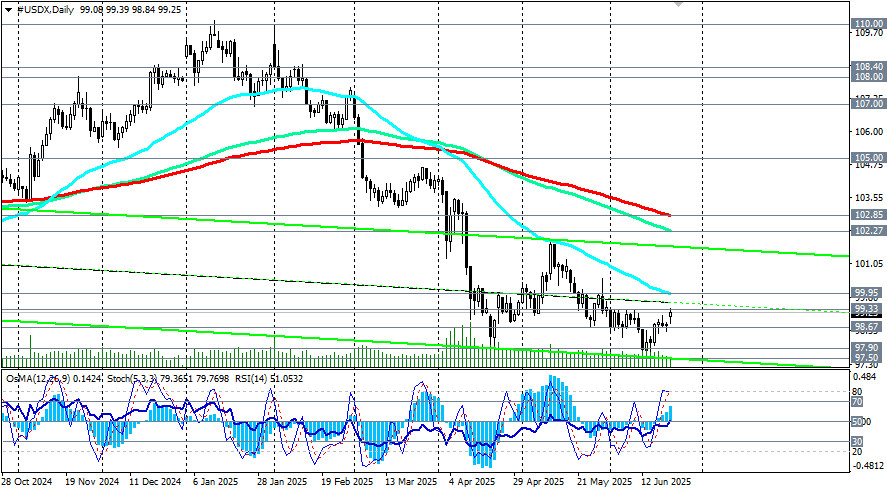Viewport: 887px width, 493px height.
Task: Click the 19 Feb 2025 date label
Action: [347, 482]
